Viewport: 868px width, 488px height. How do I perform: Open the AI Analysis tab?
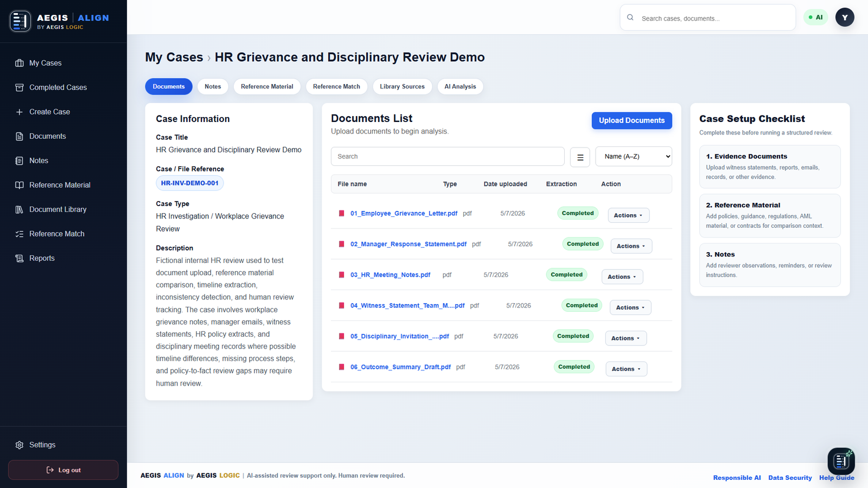pos(460,87)
